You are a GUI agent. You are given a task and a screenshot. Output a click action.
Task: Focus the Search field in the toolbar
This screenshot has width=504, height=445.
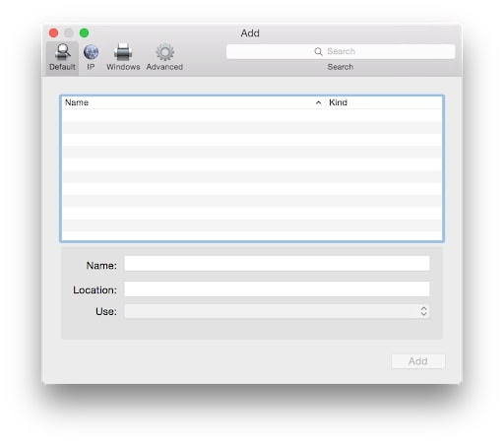coord(341,51)
